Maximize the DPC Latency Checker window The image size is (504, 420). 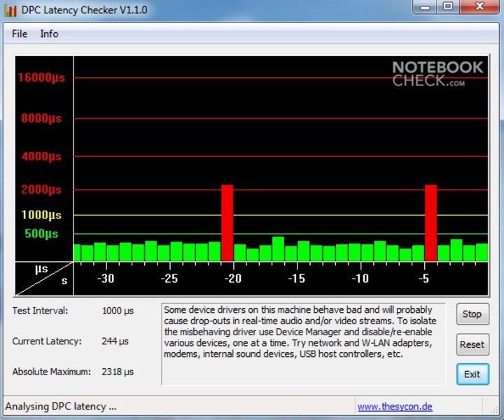448,7
